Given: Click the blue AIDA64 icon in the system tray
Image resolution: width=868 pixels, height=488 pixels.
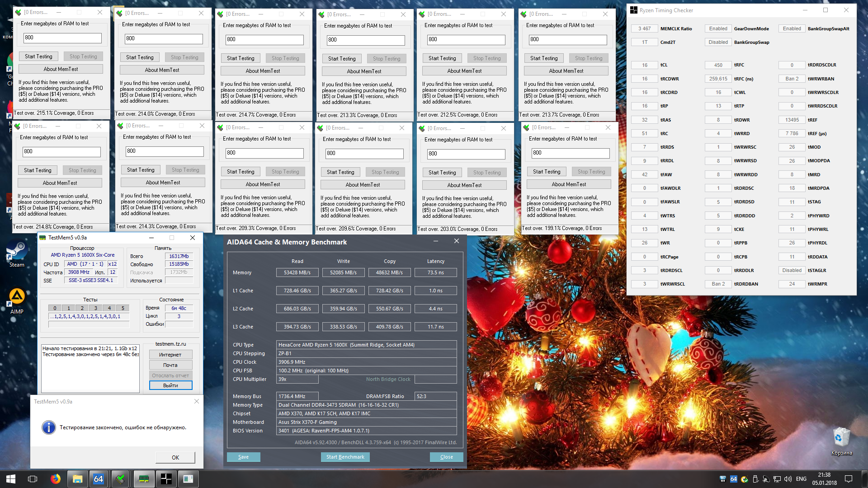Looking at the screenshot, I should pos(733,479).
